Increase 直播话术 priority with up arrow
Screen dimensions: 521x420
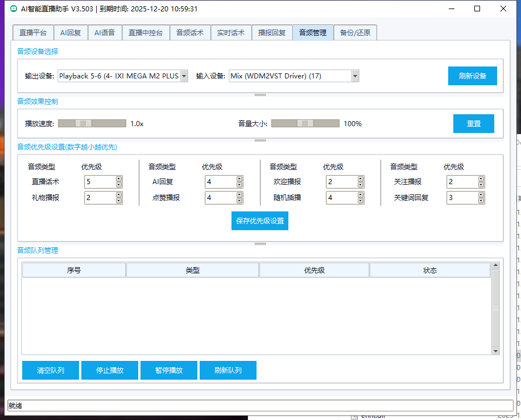119,179
